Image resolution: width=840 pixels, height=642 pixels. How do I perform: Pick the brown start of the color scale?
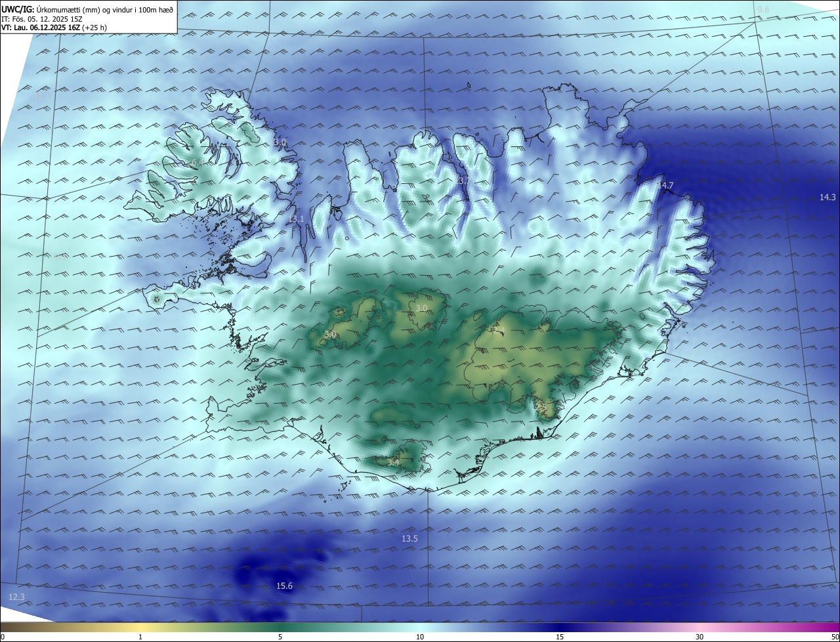coord(13,627)
